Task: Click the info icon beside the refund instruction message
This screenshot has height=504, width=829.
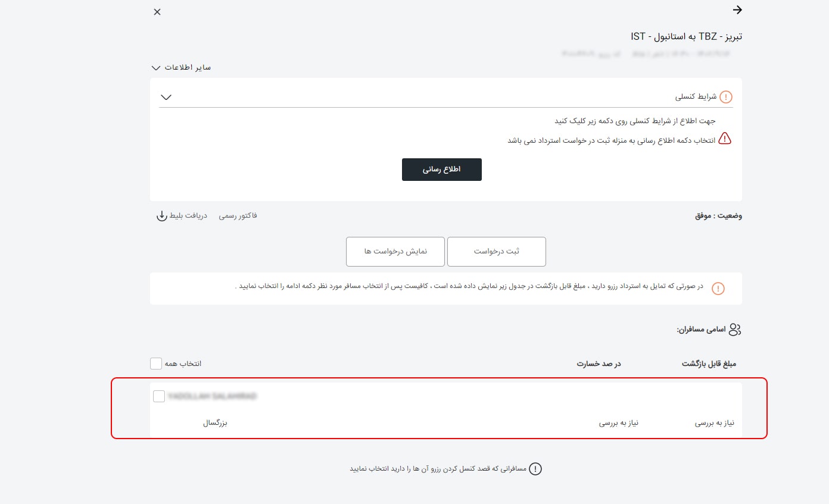Action: coord(718,288)
